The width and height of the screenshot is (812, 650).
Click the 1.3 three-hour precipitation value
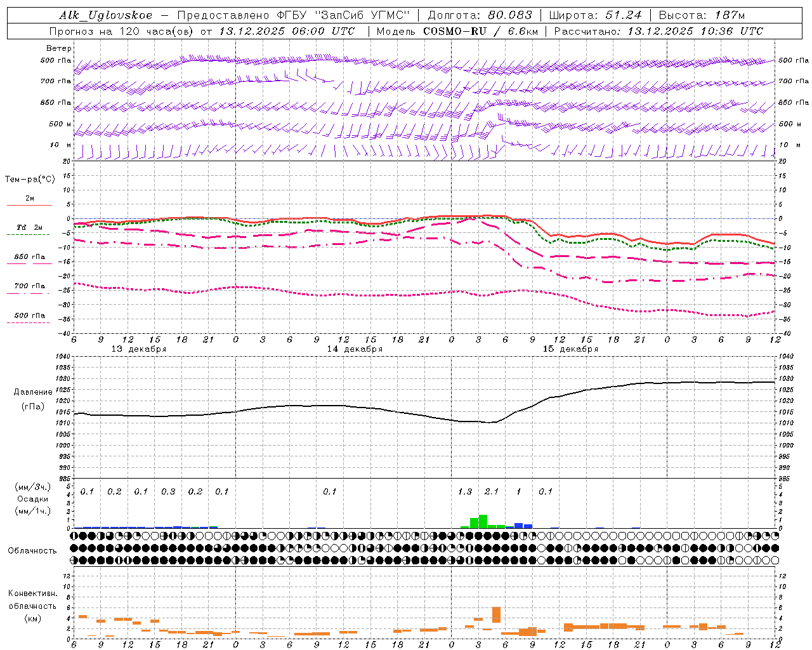click(x=465, y=492)
